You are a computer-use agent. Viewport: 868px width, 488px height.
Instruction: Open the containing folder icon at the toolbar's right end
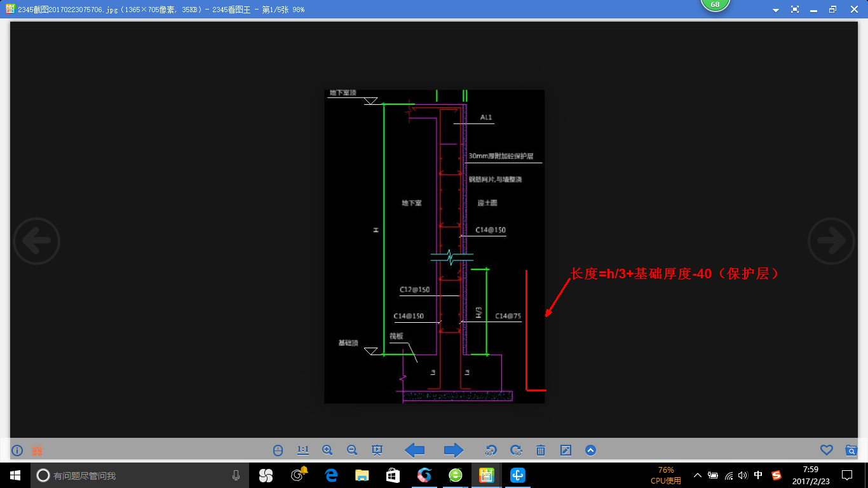tap(851, 451)
